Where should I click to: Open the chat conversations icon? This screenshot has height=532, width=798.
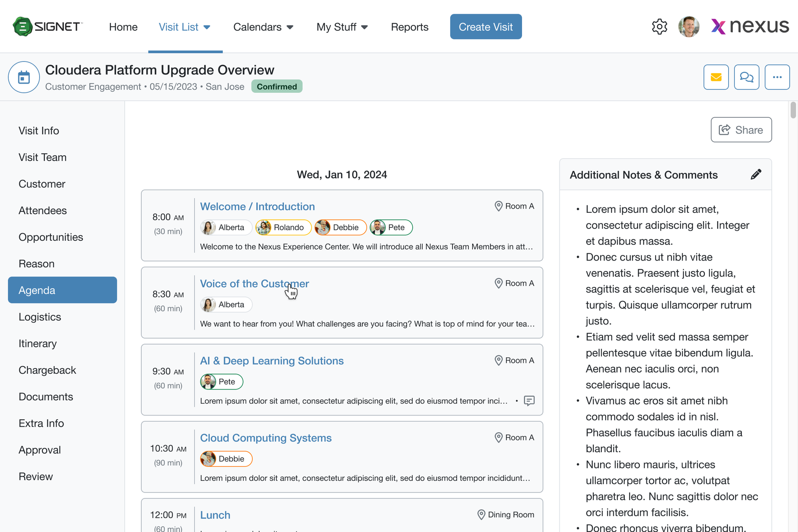(746, 77)
